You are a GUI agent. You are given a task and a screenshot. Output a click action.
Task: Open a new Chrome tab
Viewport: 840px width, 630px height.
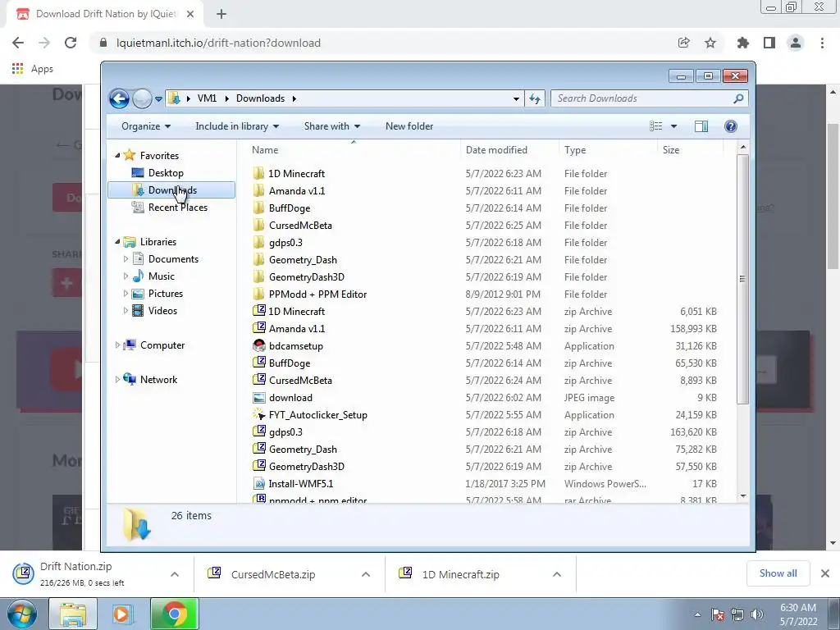pyautogui.click(x=221, y=14)
